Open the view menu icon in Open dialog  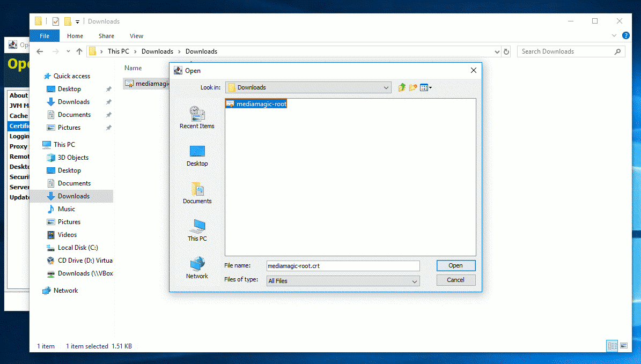coord(425,87)
